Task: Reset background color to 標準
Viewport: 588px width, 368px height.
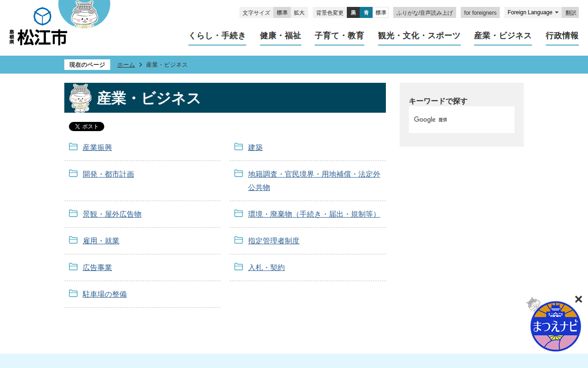Action: (x=380, y=12)
